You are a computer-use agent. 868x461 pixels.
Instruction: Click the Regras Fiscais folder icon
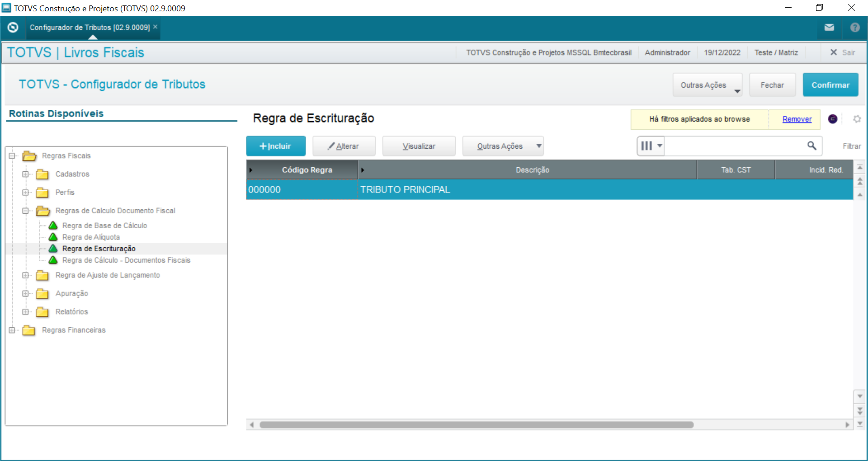pyautogui.click(x=29, y=156)
